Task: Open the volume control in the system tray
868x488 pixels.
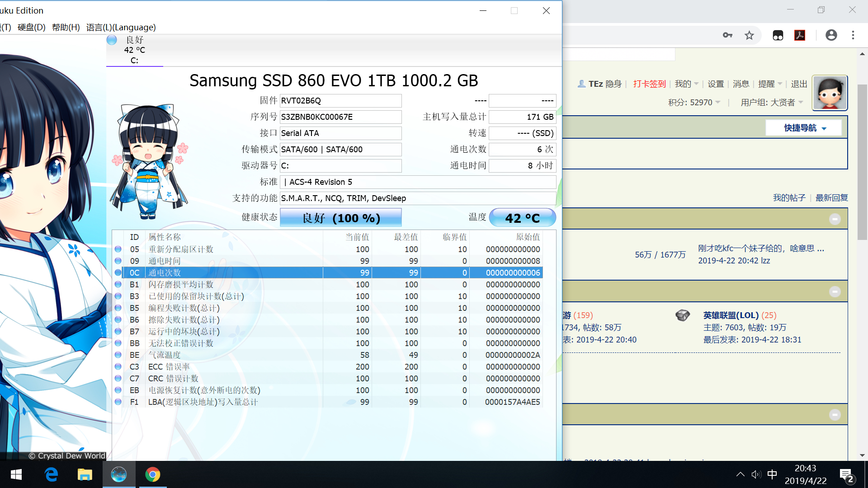Action: [x=756, y=474]
